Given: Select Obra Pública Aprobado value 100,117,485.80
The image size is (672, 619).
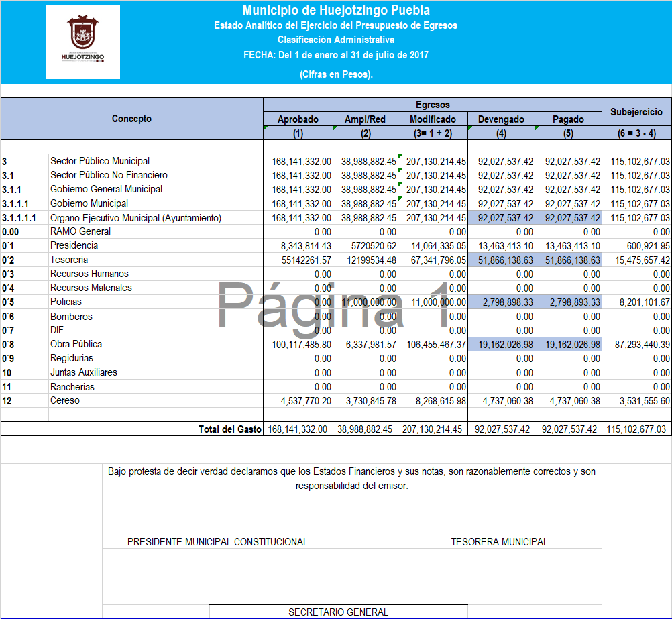Looking at the screenshot, I should click(302, 345).
